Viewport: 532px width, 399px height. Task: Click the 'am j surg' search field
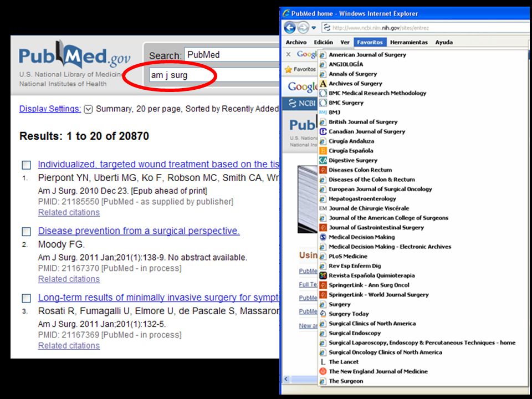click(214, 75)
